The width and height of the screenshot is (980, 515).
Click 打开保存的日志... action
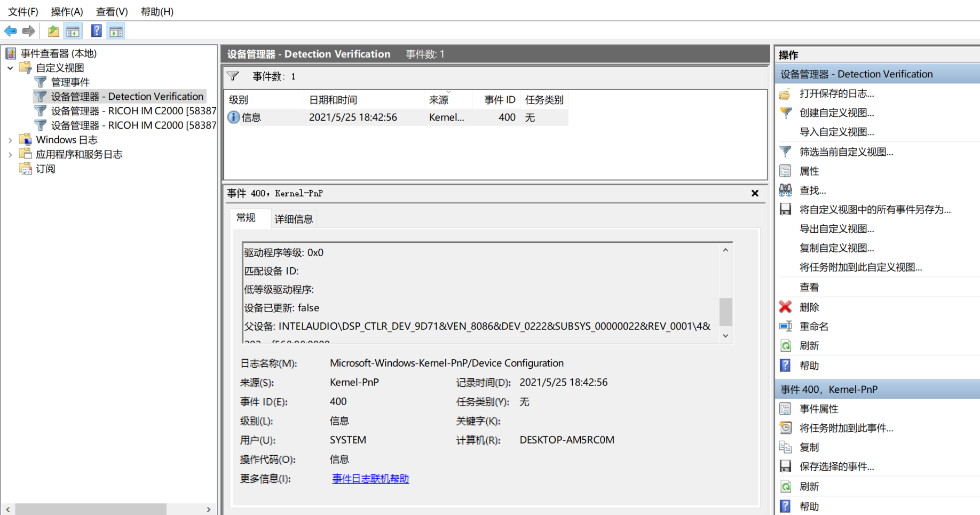pos(836,94)
